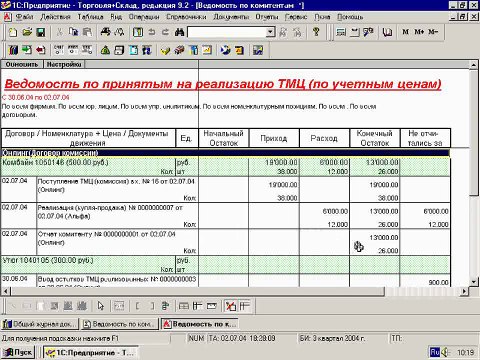Click the Copy icon in top toolbar
This screenshot has height=360, width=480.
click(73, 32)
